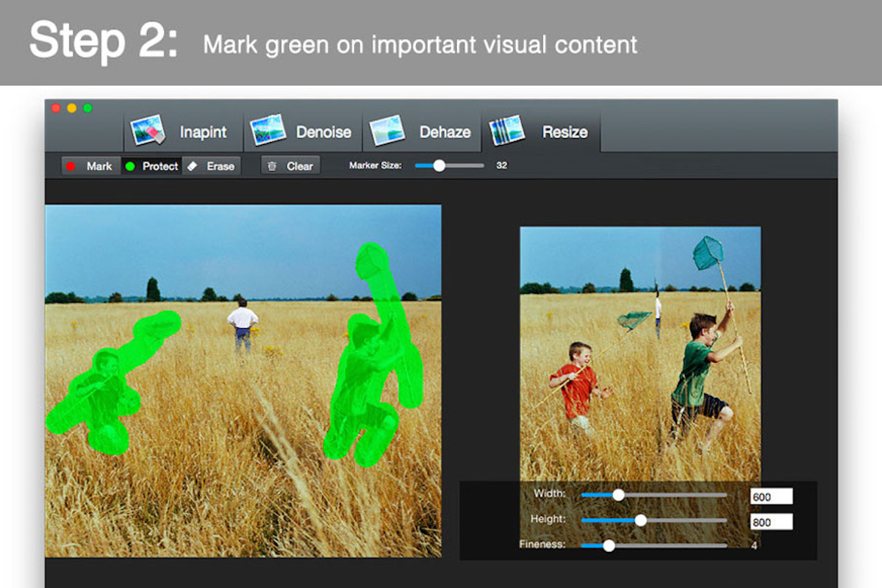The image size is (882, 588).
Task: Select the Resize tab
Action: coord(541,132)
